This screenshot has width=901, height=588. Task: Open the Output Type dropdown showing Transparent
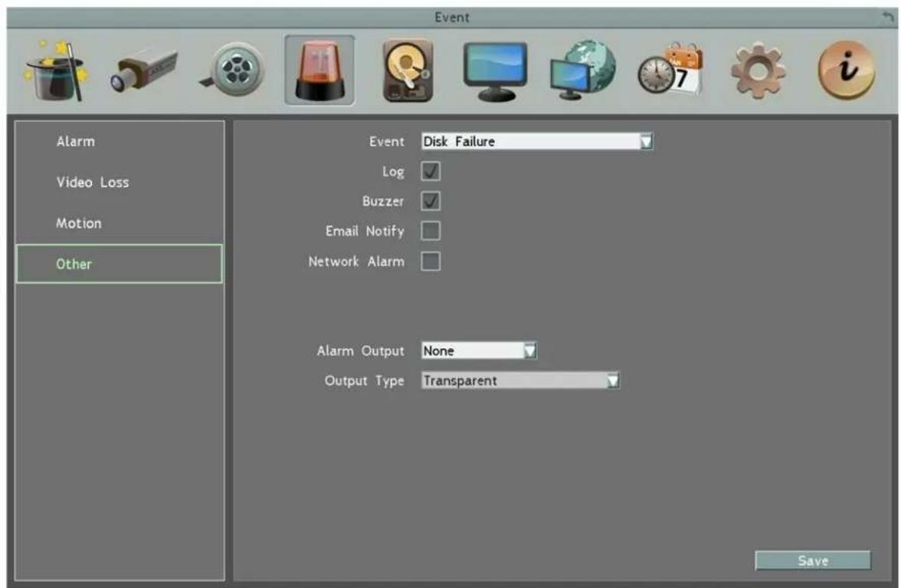(x=521, y=381)
